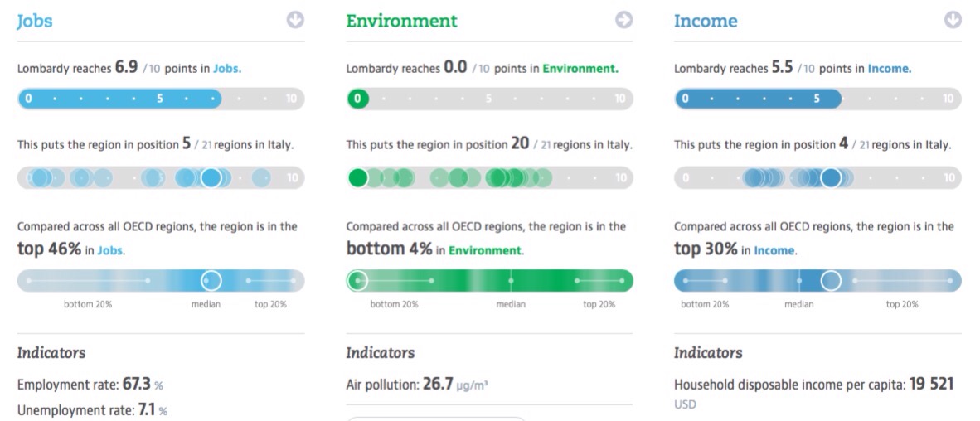Click the leftmost green circle in Environment ranking
The width and height of the screenshot is (980, 421).
click(357, 177)
